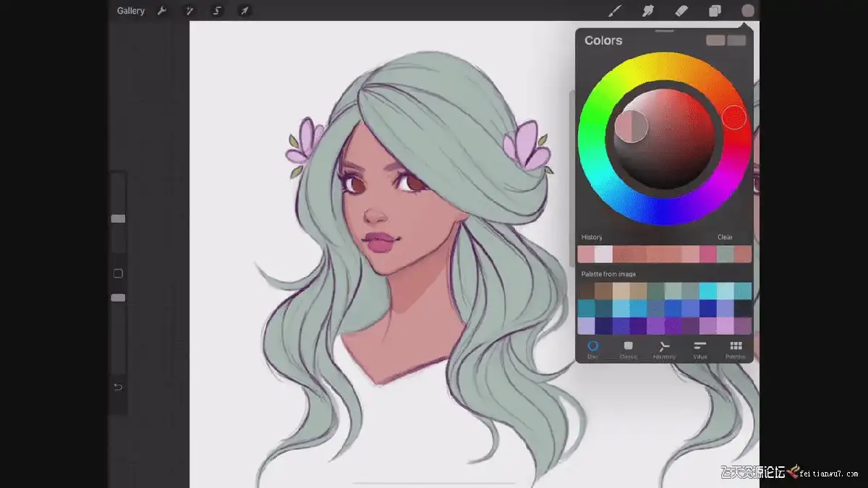868x488 pixels.
Task: Switch to the Harmony tab
Action: click(x=664, y=350)
